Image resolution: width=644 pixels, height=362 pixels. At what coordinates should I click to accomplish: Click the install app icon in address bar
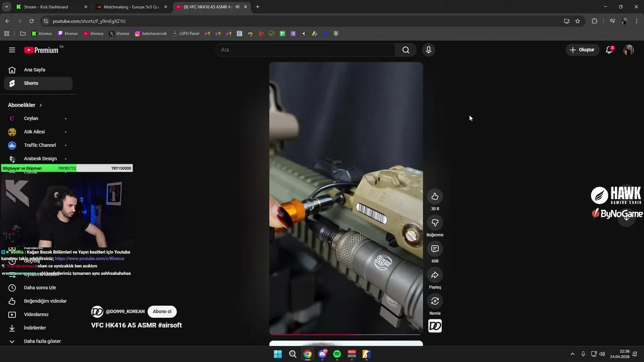567,21
